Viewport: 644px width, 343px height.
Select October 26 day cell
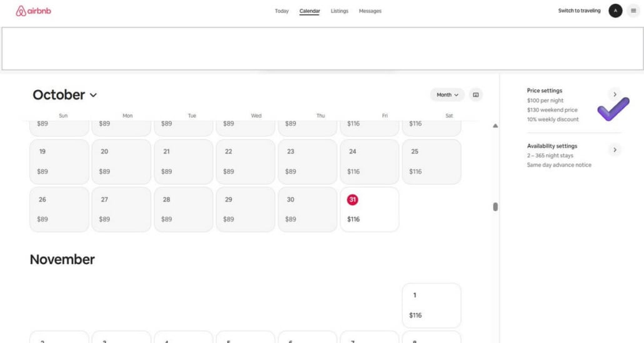tap(59, 210)
